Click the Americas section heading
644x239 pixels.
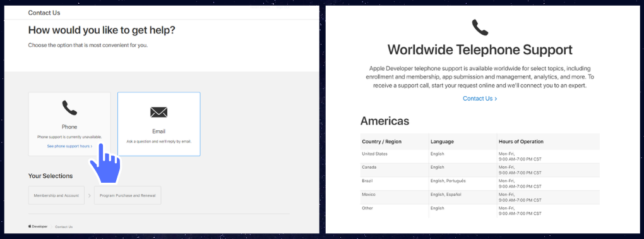pos(385,121)
